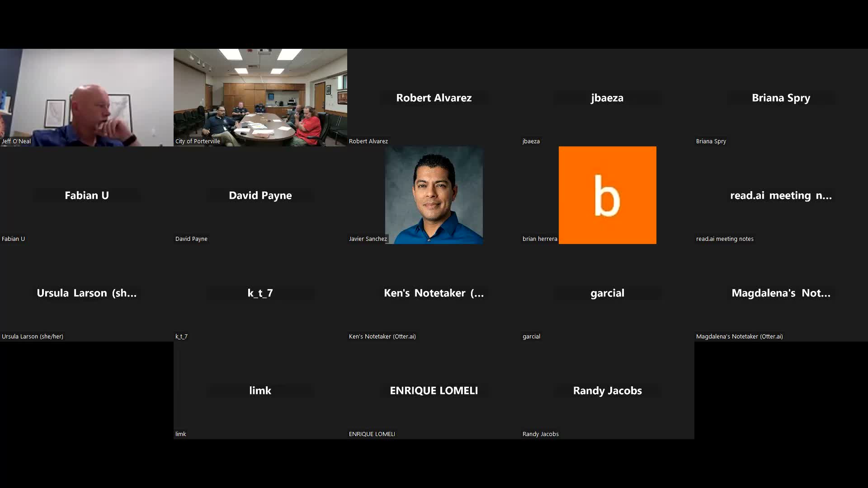Select the Fabian U participant tile
Screen dimensions: 868x488
tap(87, 195)
